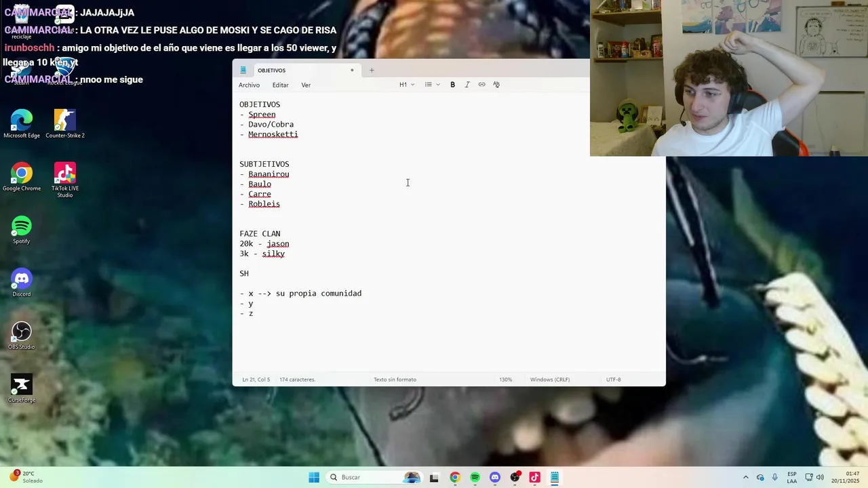Click the word Bananirou
This screenshot has width=868, height=488.
click(x=269, y=174)
